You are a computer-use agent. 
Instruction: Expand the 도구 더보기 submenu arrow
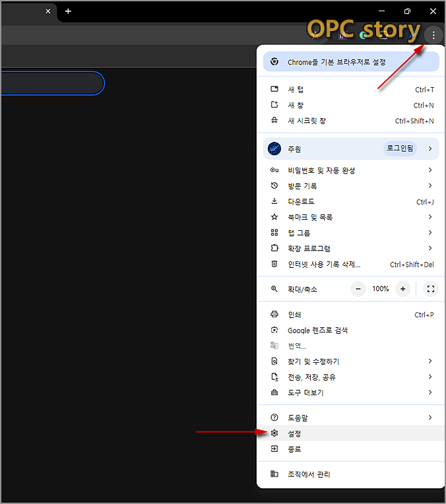430,393
